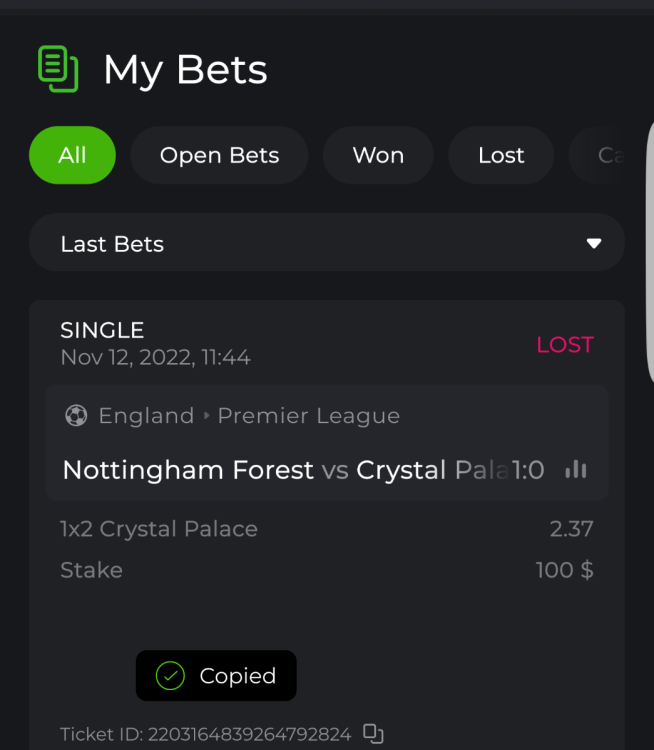
Task: Click the Ticket ID number text
Action: pos(249,735)
